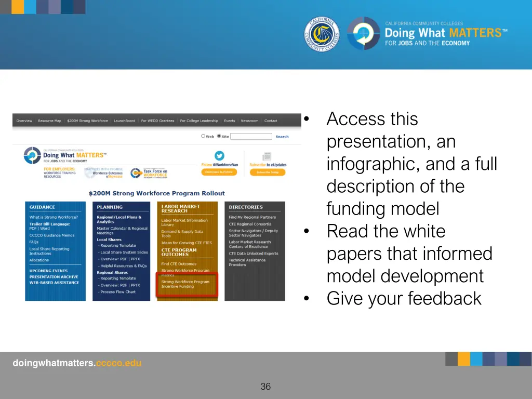Click the circular arrow logo in header banner
Screen dimensions: 532x399
pos(364,34)
